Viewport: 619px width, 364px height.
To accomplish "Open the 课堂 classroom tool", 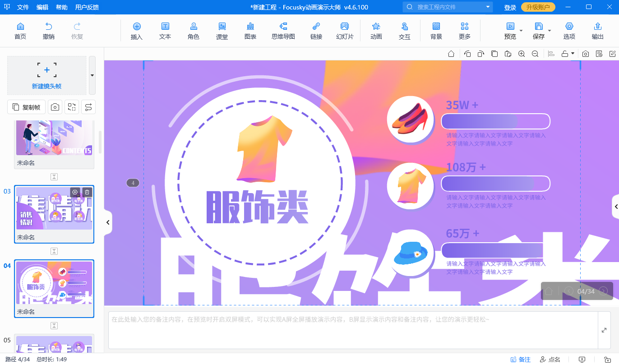I will click(x=222, y=31).
